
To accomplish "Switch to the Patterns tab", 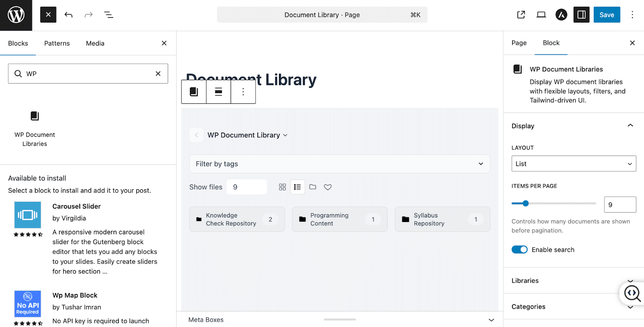I will pyautogui.click(x=57, y=43).
